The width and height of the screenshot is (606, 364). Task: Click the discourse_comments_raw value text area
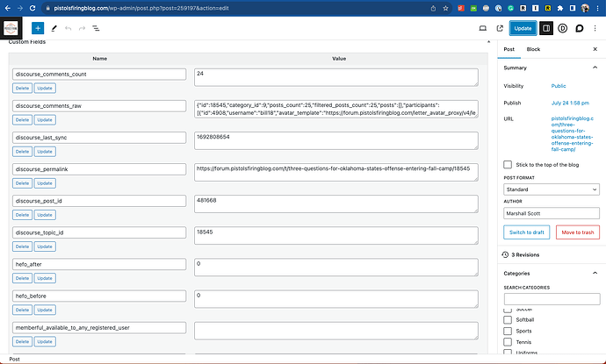[x=336, y=109]
